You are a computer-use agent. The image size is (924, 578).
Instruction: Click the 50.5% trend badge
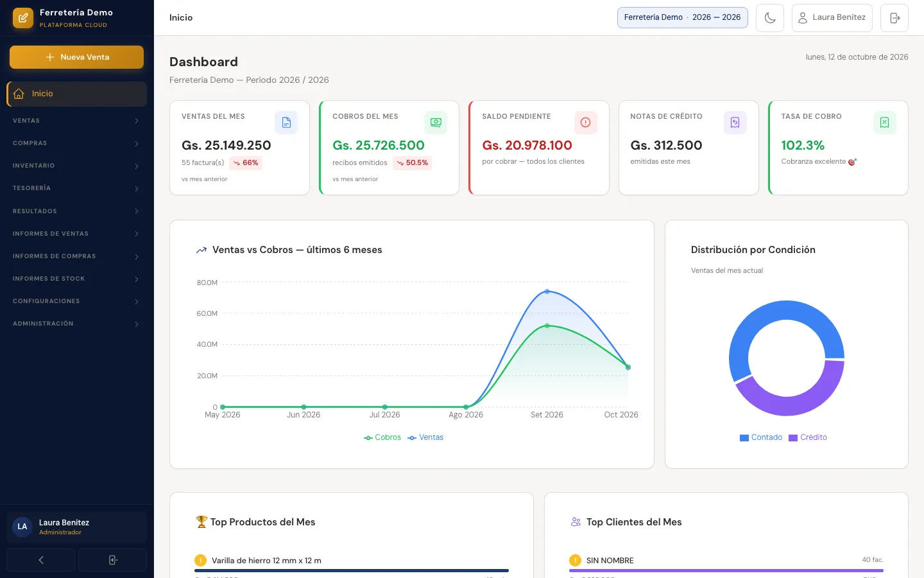pos(413,163)
